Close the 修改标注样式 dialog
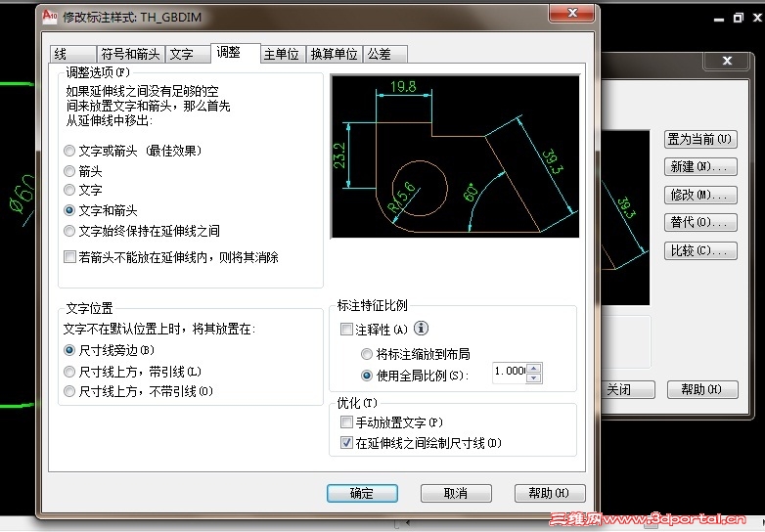Screen dimensions: 765x532 tap(572, 13)
